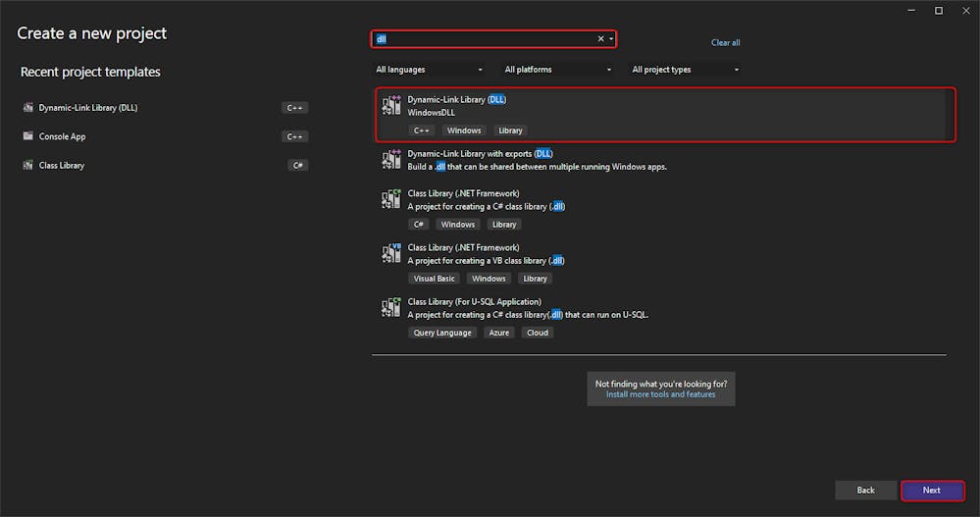This screenshot has height=517, width=980.
Task: Click the Dynamic-Link Library (DLL) result icon
Action: pos(391,105)
